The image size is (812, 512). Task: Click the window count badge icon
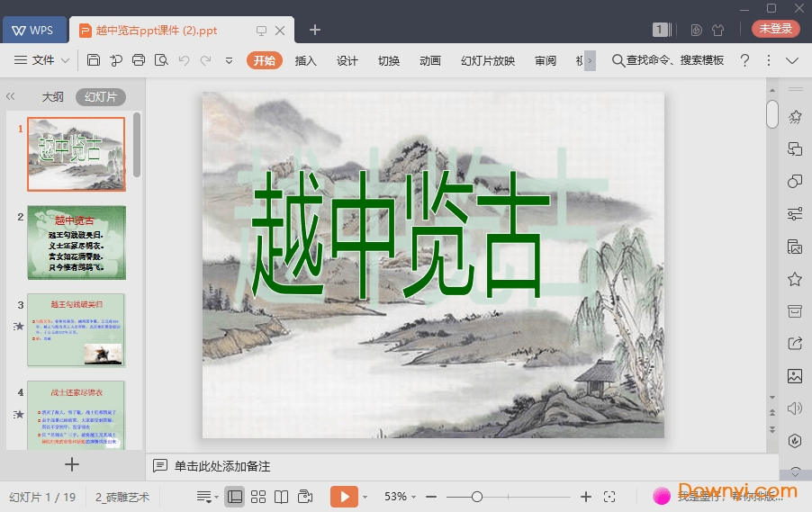tap(662, 30)
